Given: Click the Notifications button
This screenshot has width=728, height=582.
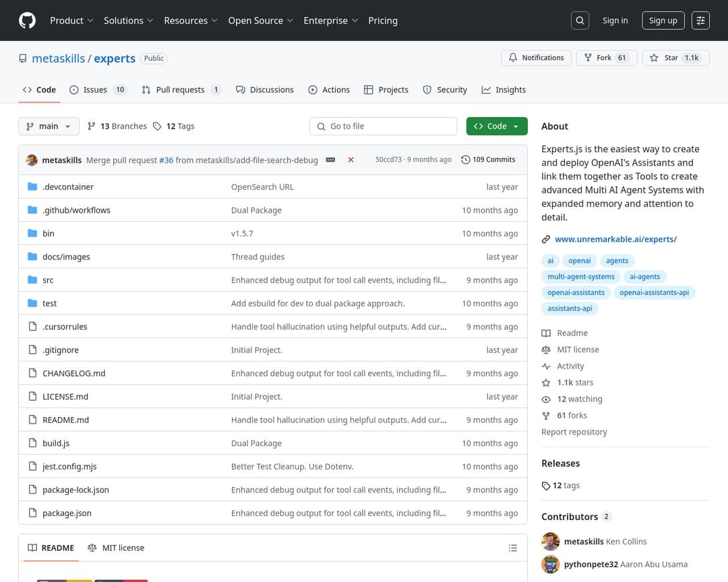Looking at the screenshot, I should tap(536, 58).
